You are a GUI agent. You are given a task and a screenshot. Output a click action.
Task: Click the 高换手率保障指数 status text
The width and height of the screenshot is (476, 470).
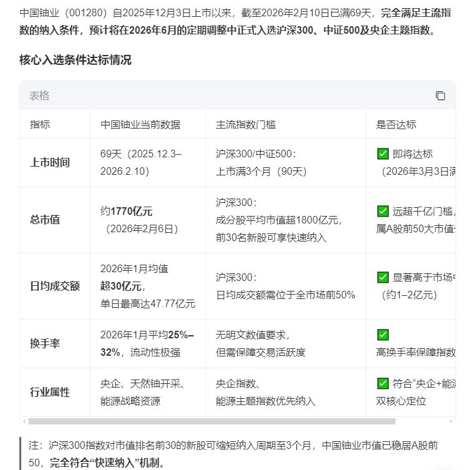point(415,352)
